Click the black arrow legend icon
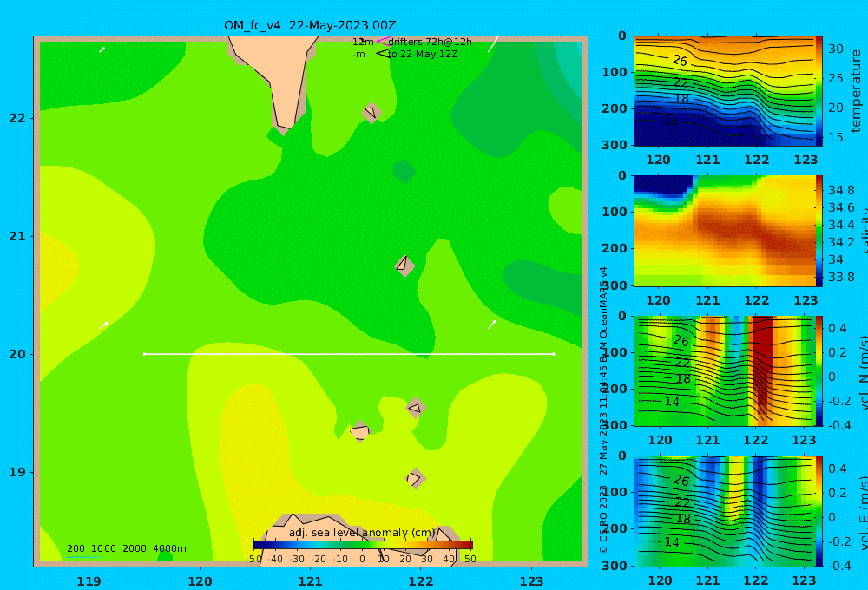This screenshot has width=868, height=590. pyautogui.click(x=384, y=53)
